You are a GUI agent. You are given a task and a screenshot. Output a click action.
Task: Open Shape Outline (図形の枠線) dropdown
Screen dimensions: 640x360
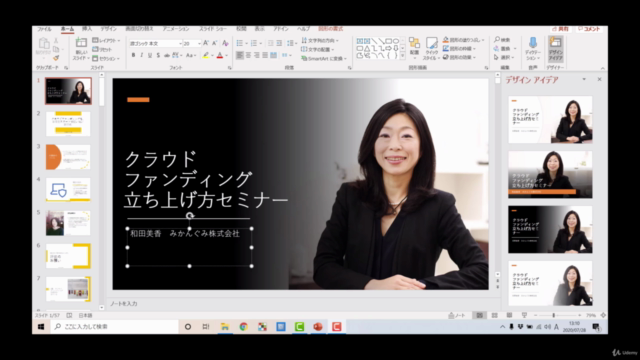pyautogui.click(x=459, y=49)
